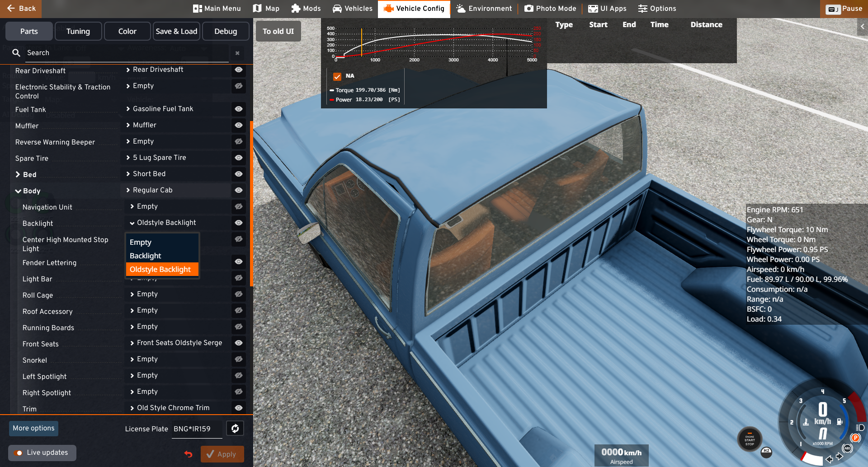The image size is (868, 467).
Task: Click the H2 drive mode indicator
Action: 766,452
